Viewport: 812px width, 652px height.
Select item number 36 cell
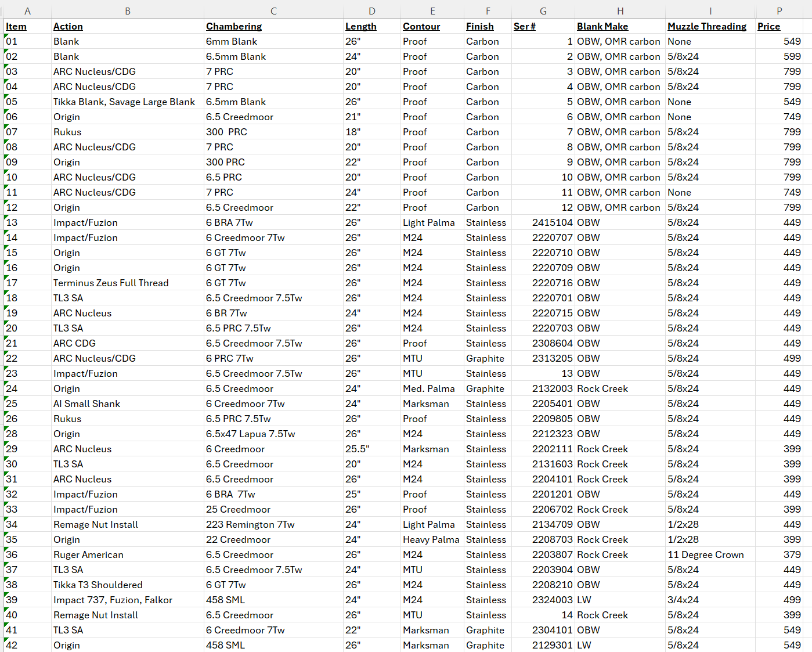tap(28, 554)
